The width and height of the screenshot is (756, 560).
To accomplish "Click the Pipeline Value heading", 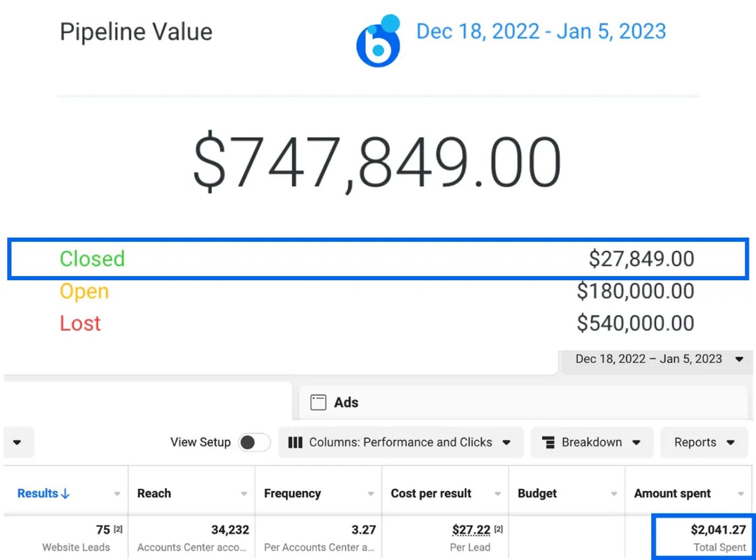I will pos(136,32).
